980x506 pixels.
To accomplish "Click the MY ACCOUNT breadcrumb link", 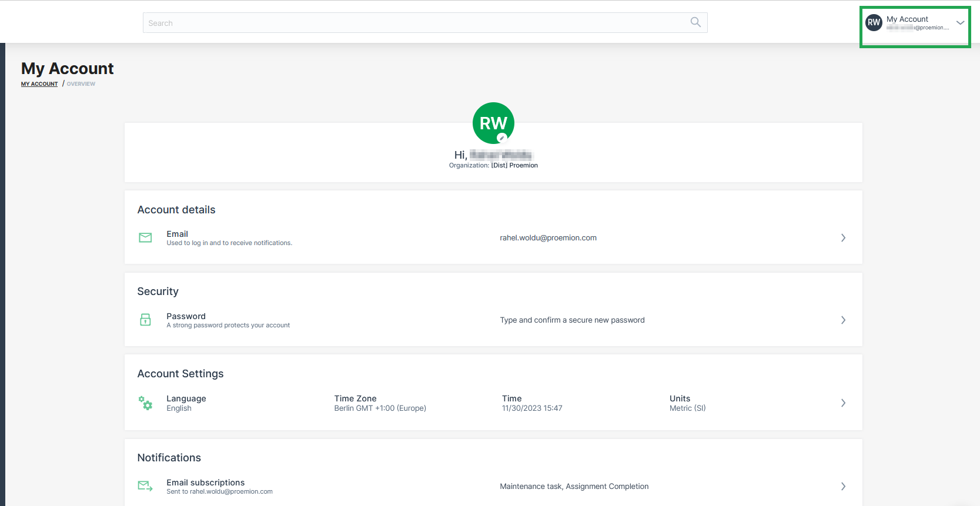I will [x=39, y=84].
